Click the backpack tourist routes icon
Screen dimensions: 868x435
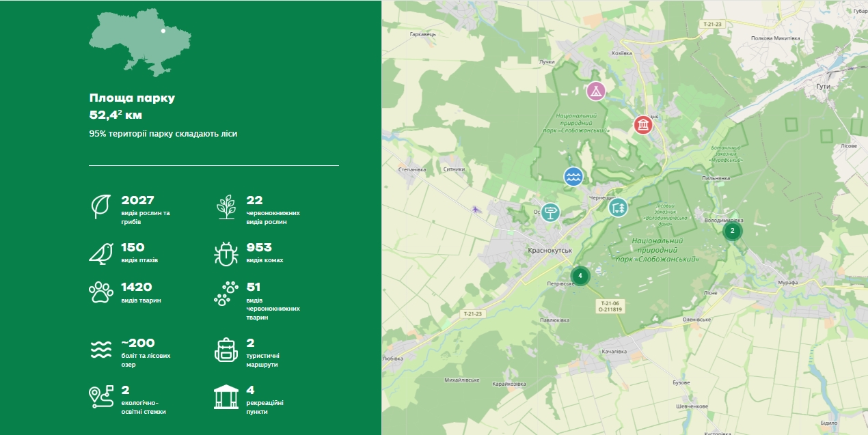point(226,350)
